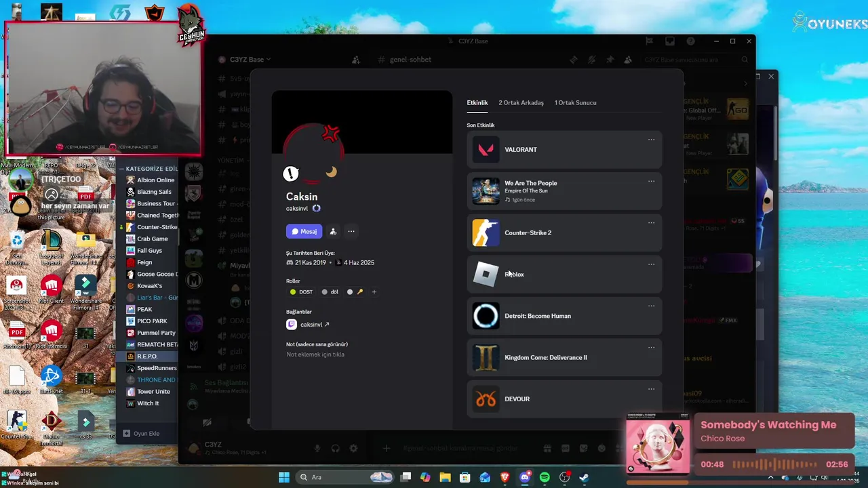Open Discord inbox icon in title bar
This screenshot has height=488, width=868.
tap(670, 41)
